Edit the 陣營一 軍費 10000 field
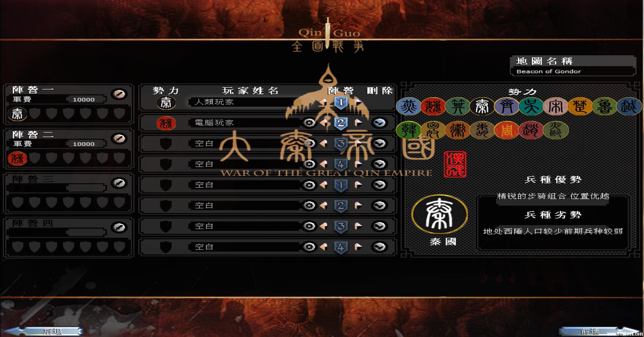 click(84, 100)
